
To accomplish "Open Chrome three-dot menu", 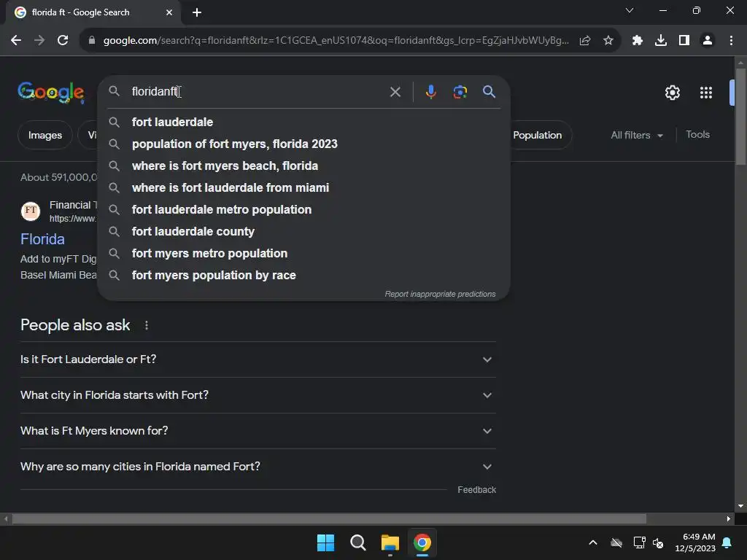I will click(731, 41).
